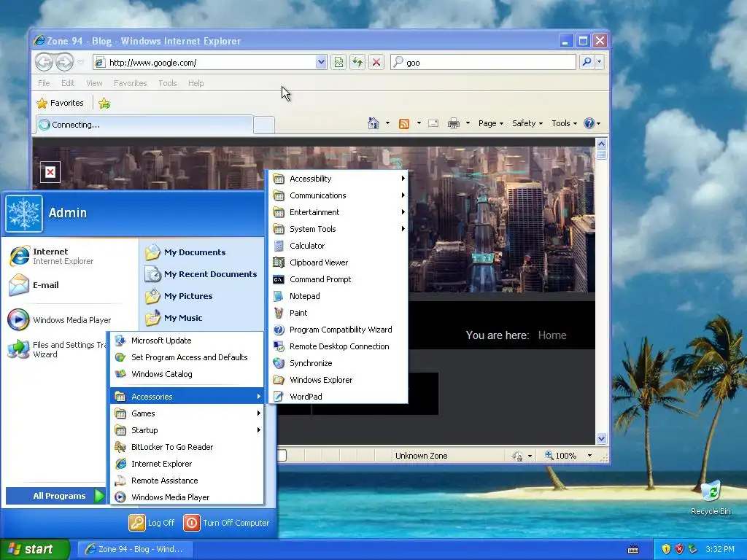Click the magnifier Search button

587,62
